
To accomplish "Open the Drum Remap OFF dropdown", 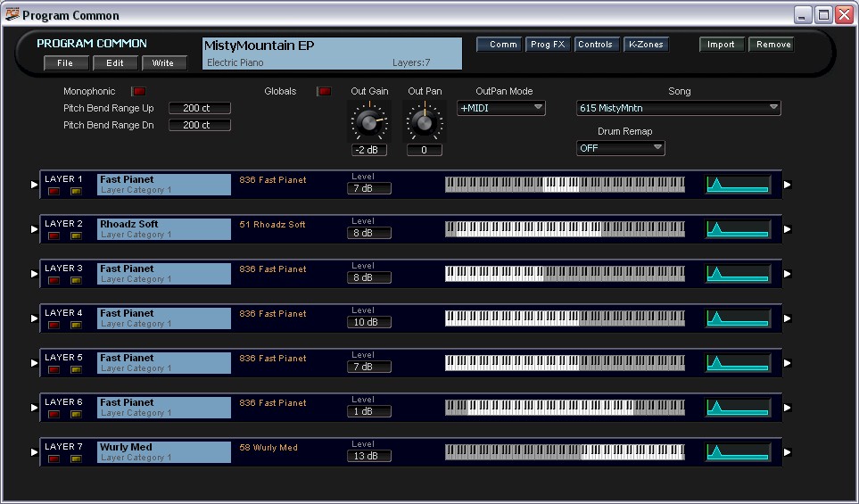I will (621, 148).
